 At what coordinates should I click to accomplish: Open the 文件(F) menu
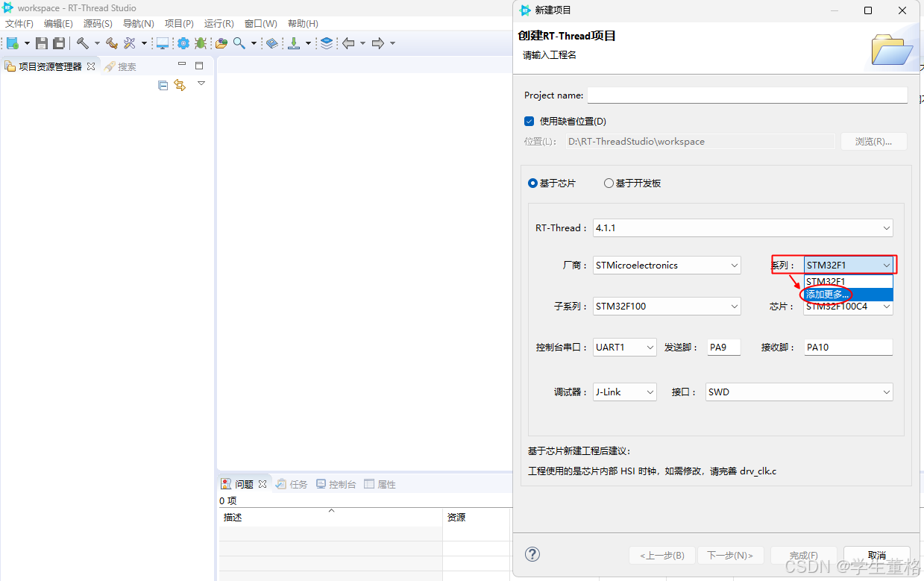[19, 24]
